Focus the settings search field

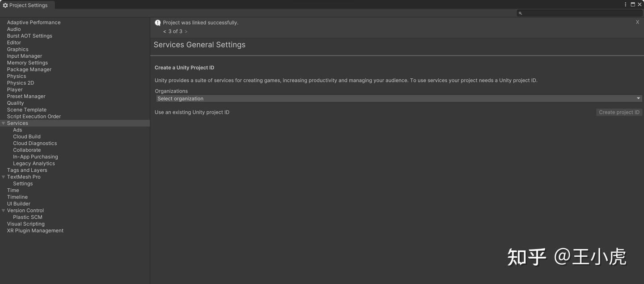click(x=581, y=13)
